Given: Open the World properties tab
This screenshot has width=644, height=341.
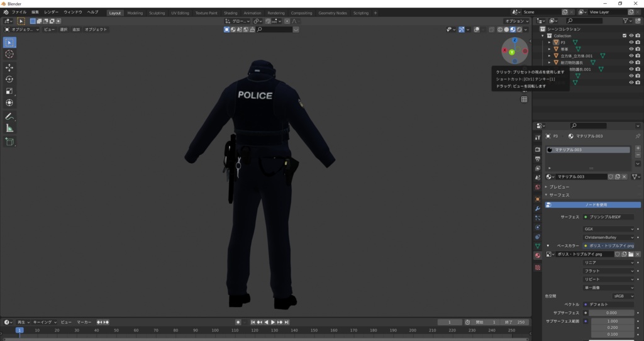Looking at the screenshot, I should pyautogui.click(x=538, y=187).
